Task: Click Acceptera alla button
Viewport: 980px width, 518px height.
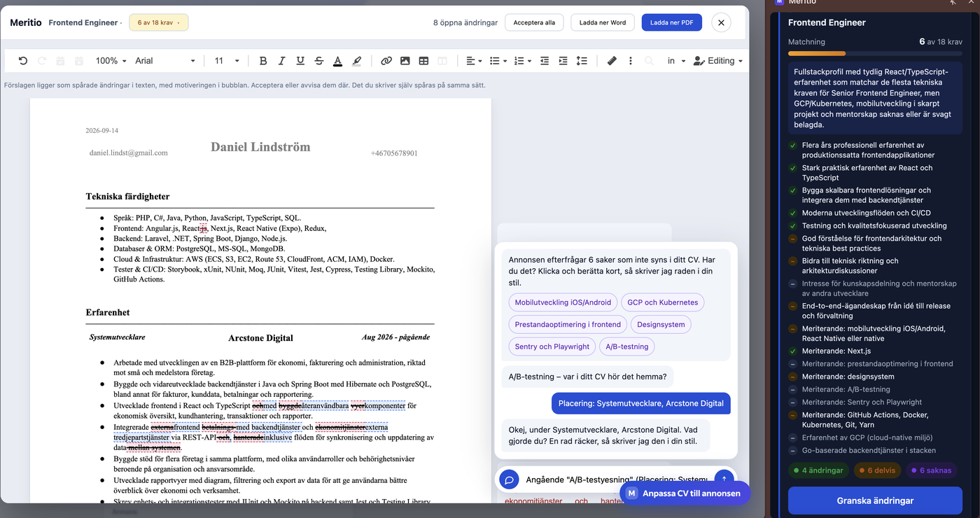Action: (x=534, y=22)
